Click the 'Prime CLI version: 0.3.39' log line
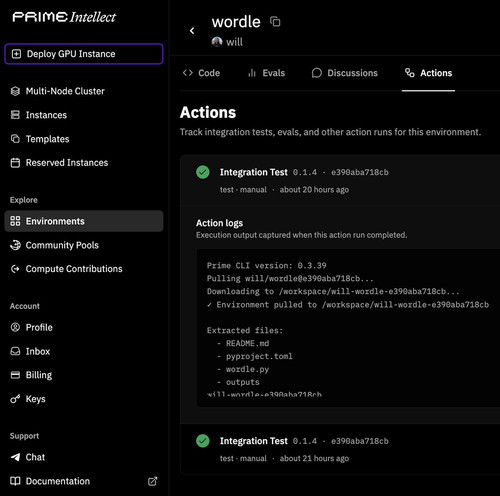 pos(266,266)
